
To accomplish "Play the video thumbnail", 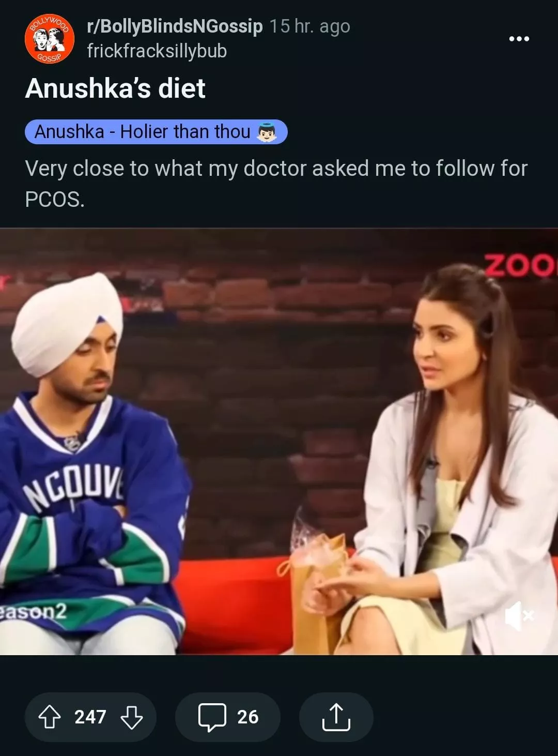I will [x=279, y=442].
